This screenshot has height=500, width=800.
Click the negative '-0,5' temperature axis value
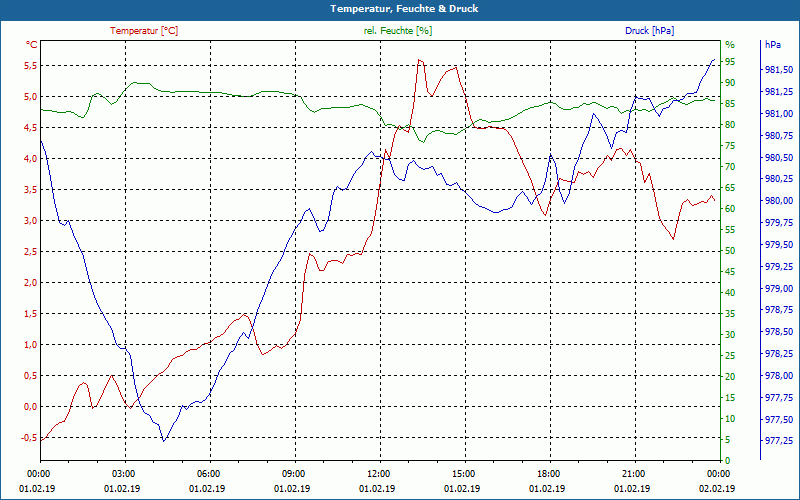pyautogui.click(x=29, y=438)
